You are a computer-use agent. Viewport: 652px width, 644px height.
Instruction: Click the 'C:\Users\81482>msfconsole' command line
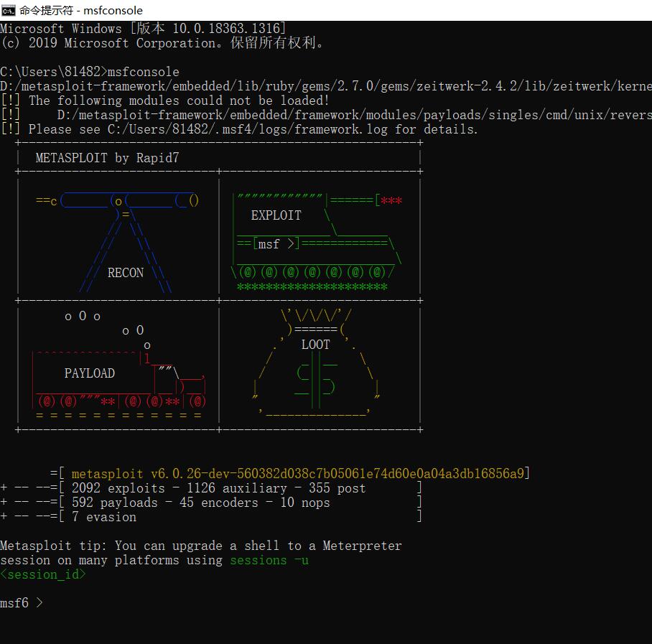point(90,72)
